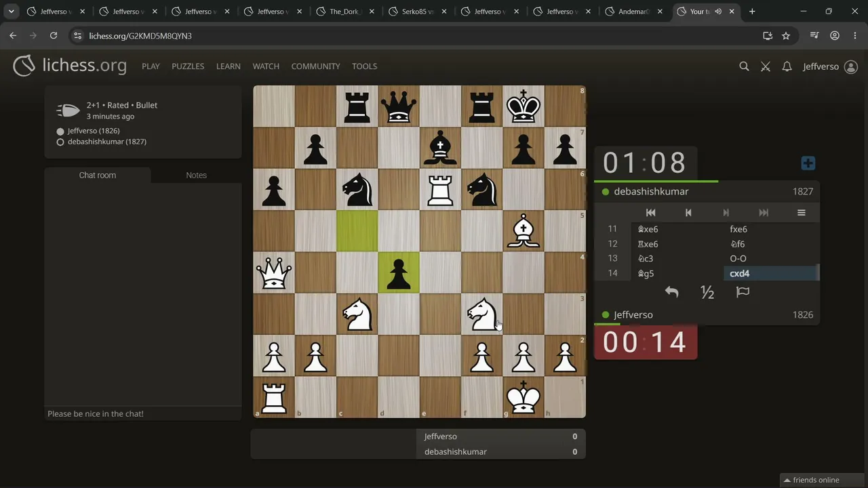This screenshot has width=868, height=488.
Task: Give the opponent more time with the plus icon
Action: 808,163
